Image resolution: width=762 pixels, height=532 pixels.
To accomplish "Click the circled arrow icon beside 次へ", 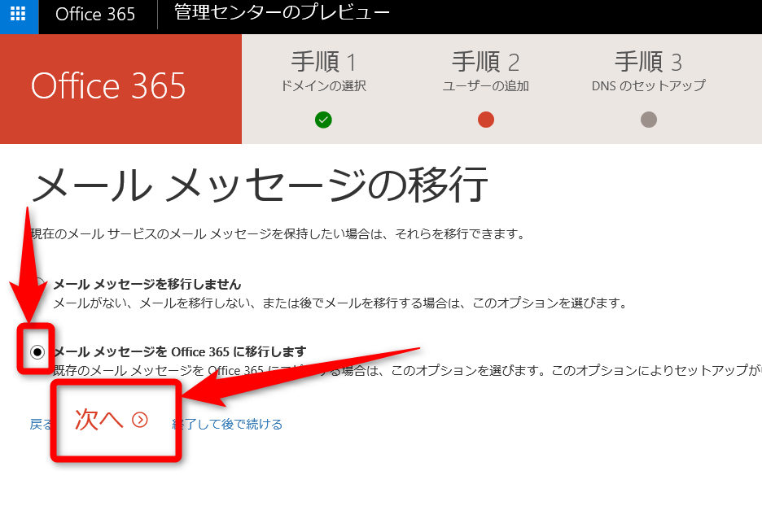I will (x=140, y=420).
